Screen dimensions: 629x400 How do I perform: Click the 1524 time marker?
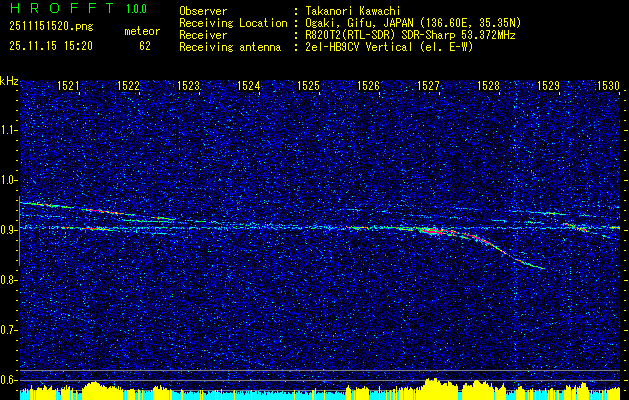248,85
